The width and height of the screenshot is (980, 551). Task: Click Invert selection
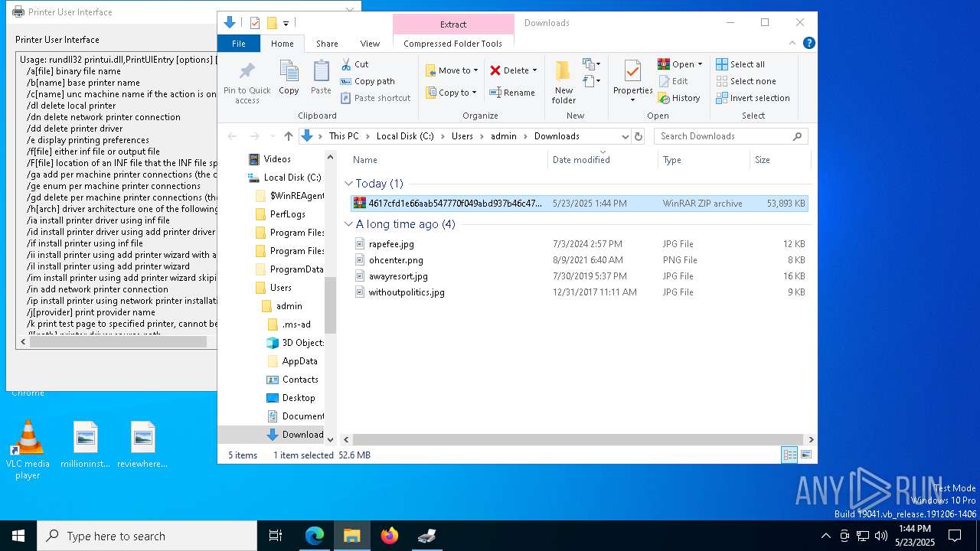[753, 98]
